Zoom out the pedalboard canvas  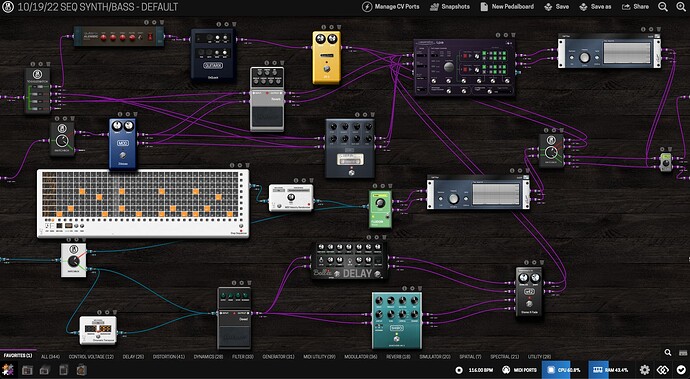click(663, 7)
